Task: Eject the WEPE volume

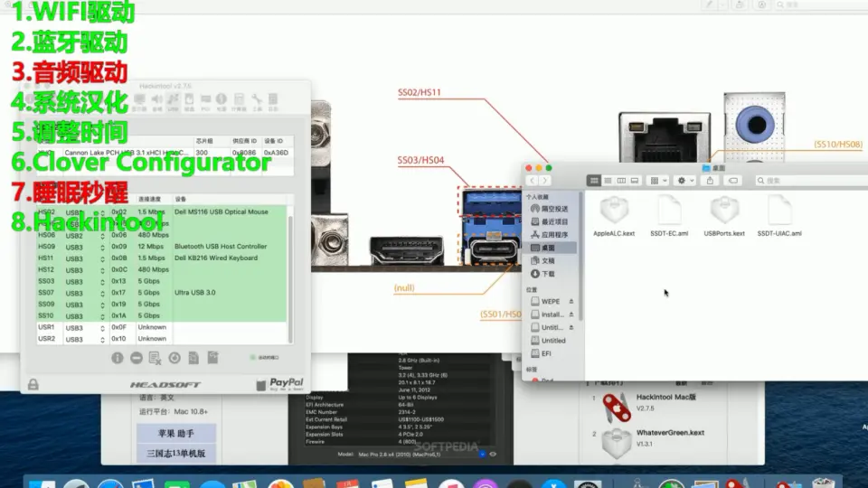Action: point(571,302)
